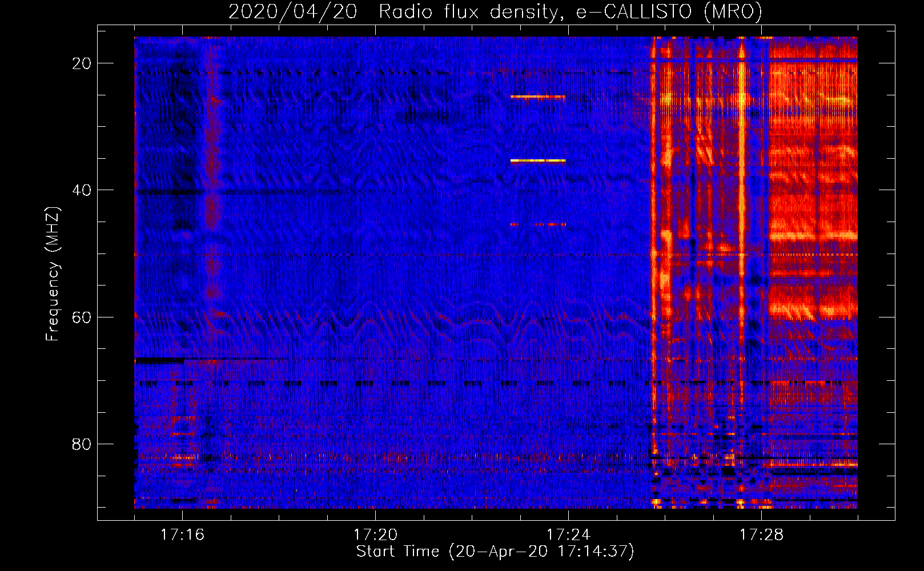Click the 17:16 time tick label
Image resolution: width=924 pixels, height=571 pixels.
182,535
